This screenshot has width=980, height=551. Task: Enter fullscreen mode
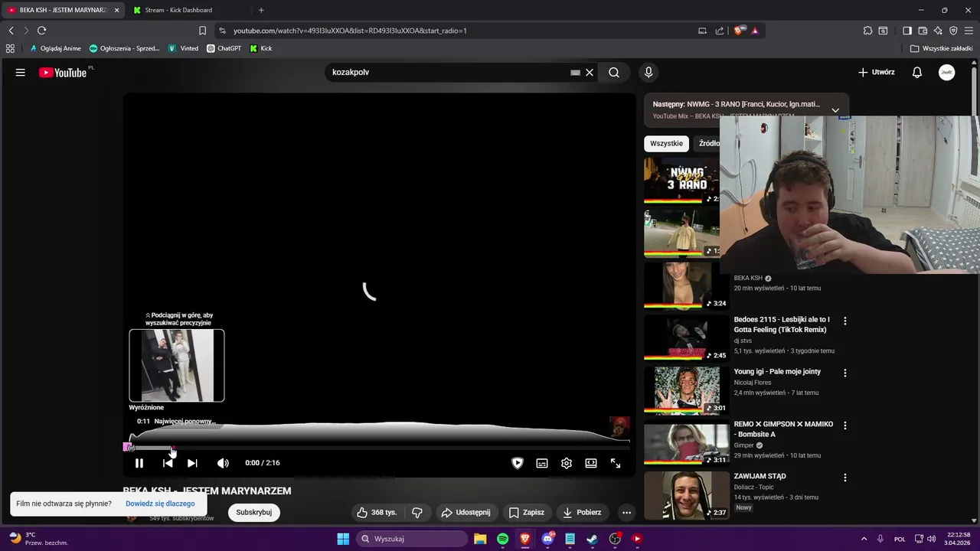[616, 463]
